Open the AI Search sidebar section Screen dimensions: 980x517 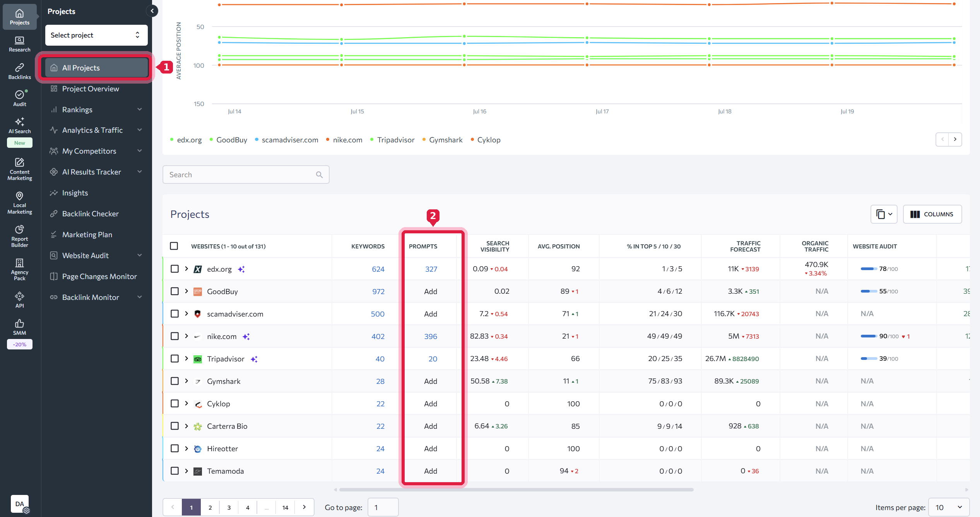point(19,126)
